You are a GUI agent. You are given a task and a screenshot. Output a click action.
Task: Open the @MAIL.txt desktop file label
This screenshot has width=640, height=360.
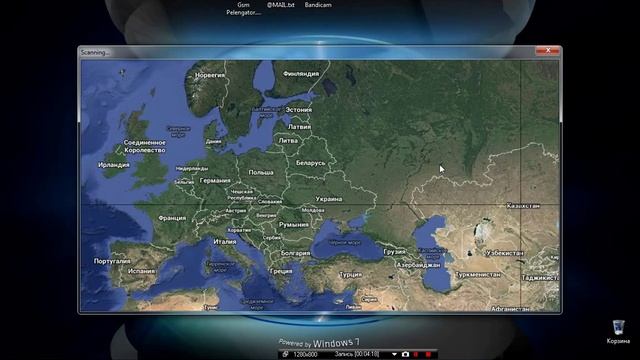pos(280,5)
